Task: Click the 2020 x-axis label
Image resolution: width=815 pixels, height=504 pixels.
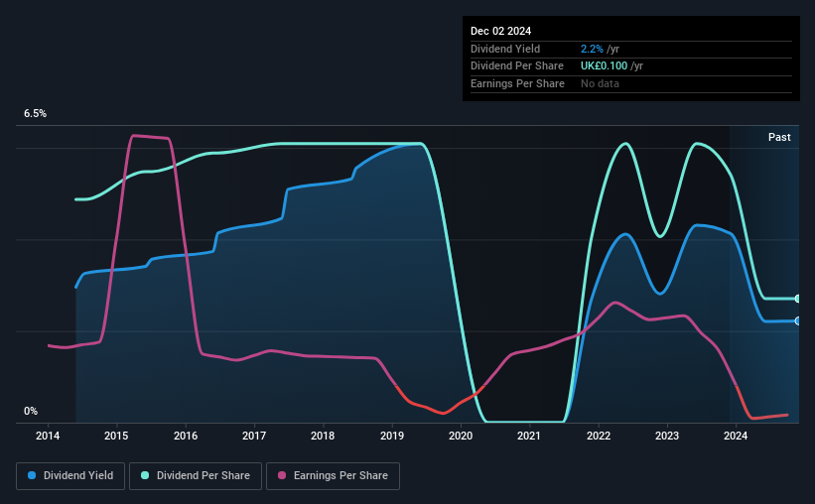Action: pyautogui.click(x=461, y=436)
